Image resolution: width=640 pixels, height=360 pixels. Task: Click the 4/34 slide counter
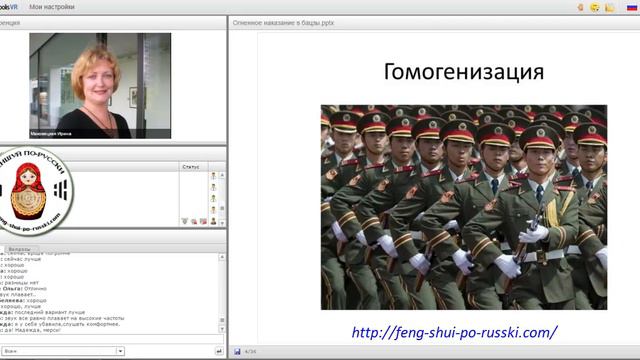(250, 351)
